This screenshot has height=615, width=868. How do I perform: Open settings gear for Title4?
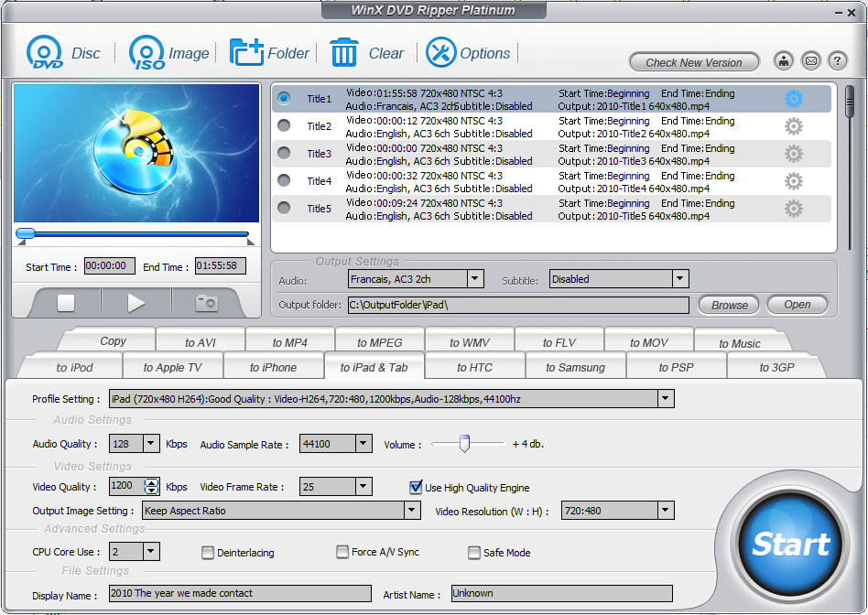[x=793, y=181]
